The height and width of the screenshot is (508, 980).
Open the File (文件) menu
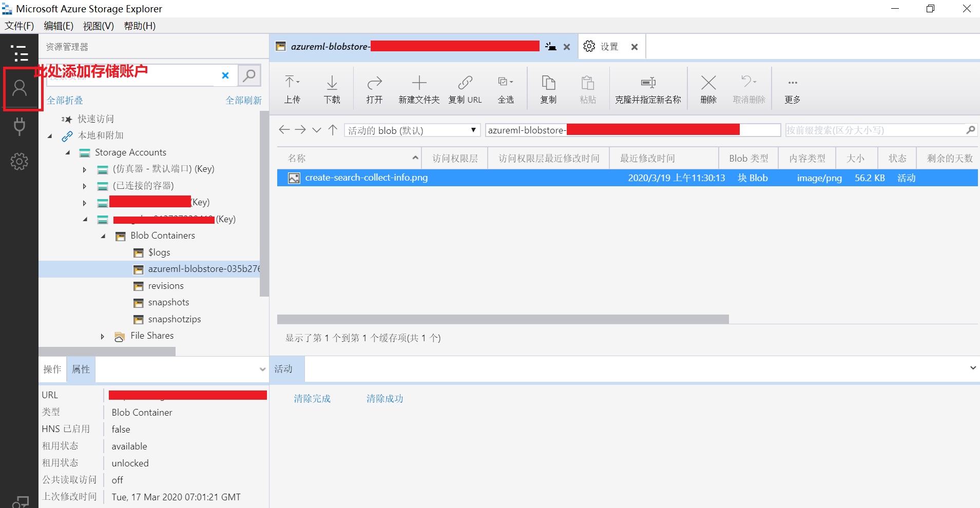click(x=20, y=26)
